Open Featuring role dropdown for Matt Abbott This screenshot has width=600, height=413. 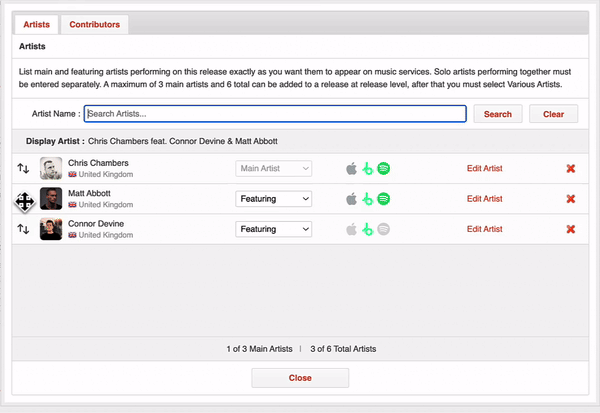coord(274,199)
